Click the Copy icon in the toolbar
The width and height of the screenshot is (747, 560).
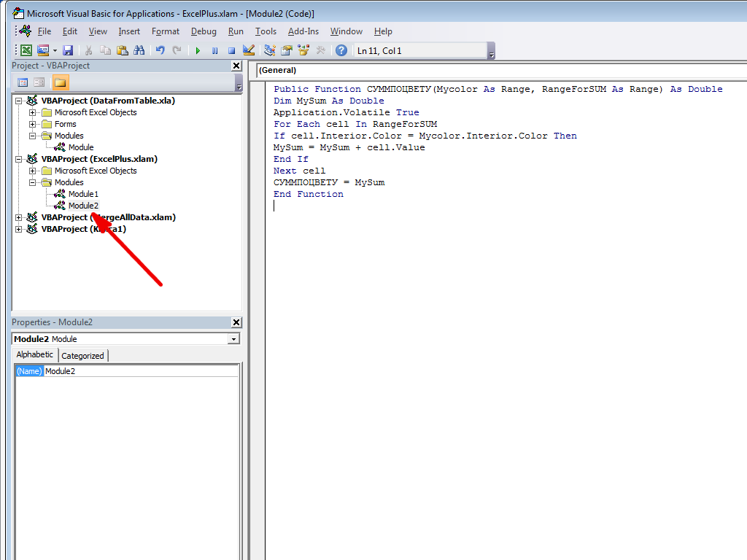click(105, 50)
